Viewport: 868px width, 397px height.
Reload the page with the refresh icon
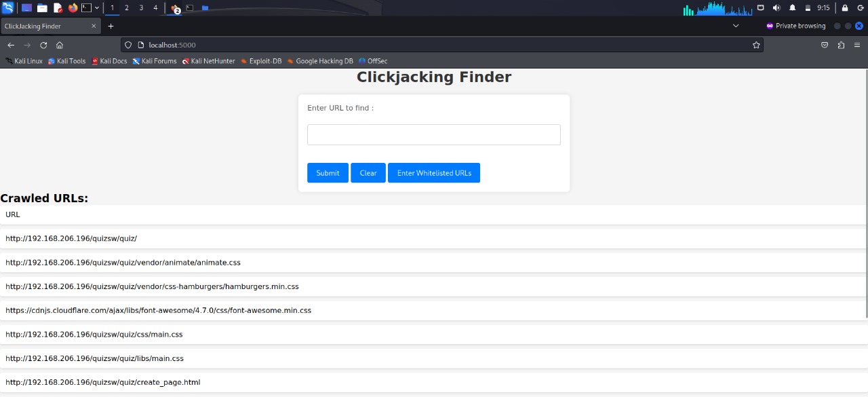43,45
